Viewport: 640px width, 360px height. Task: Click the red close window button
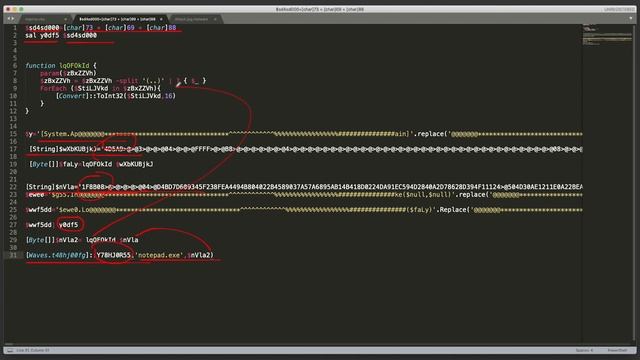tap(8, 9)
